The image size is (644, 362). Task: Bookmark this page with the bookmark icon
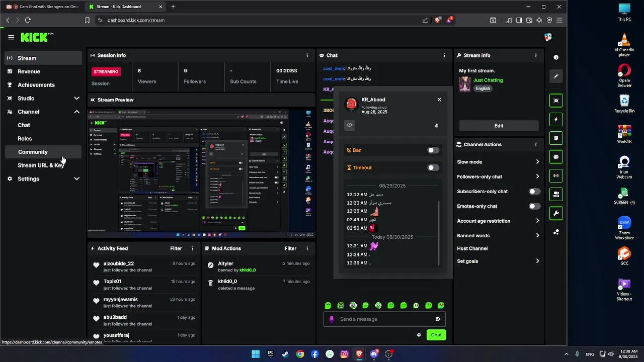(x=87, y=20)
